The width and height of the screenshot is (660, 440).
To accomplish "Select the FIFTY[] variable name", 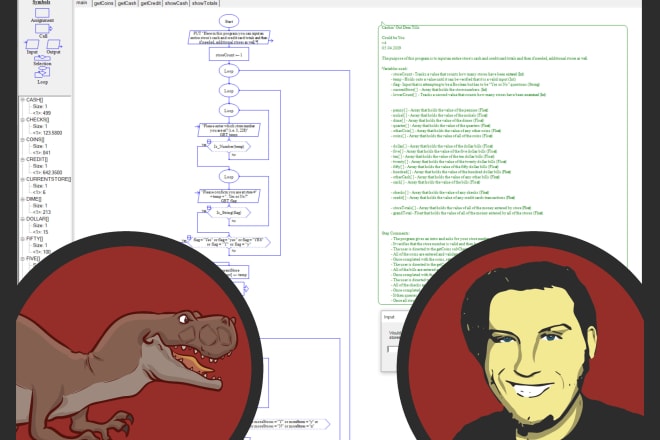I will click(x=35, y=238).
